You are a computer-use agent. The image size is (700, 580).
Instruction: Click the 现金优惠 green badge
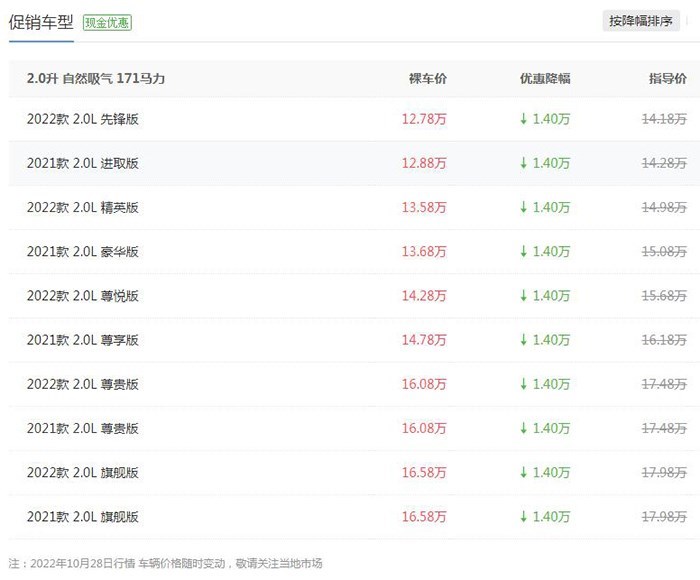107,22
